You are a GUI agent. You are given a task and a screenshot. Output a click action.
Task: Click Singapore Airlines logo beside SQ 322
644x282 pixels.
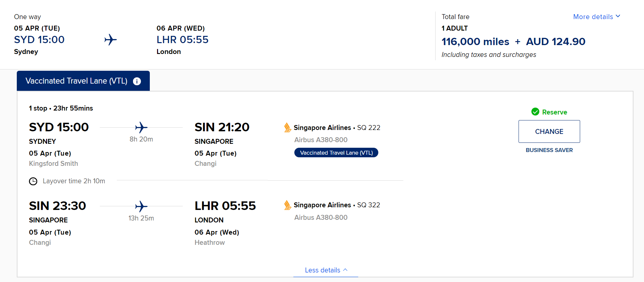click(x=287, y=205)
